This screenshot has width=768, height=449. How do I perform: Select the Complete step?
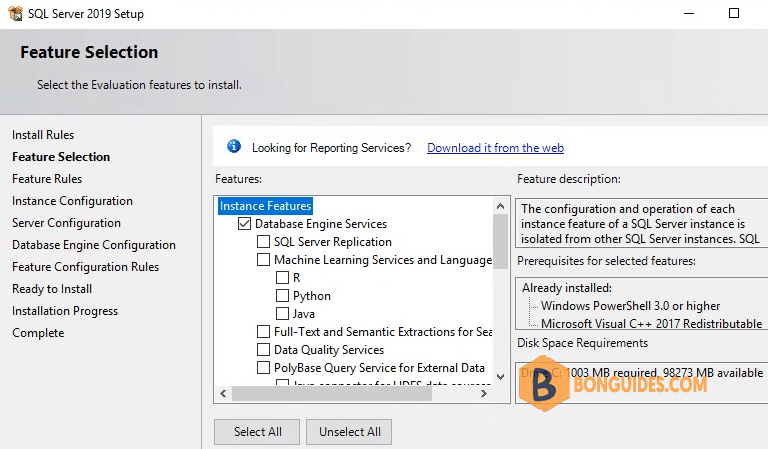click(x=38, y=333)
